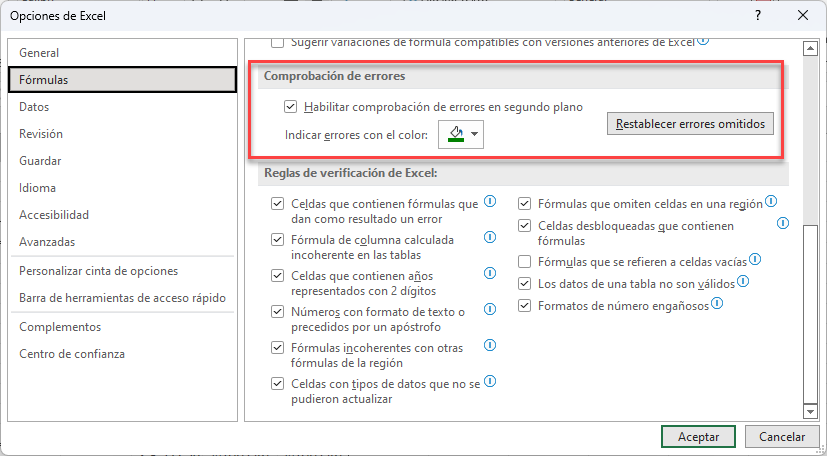Click info icon for 'Números con formato de texto'
Image resolution: width=827 pixels, height=456 pixels.
pos(490,309)
